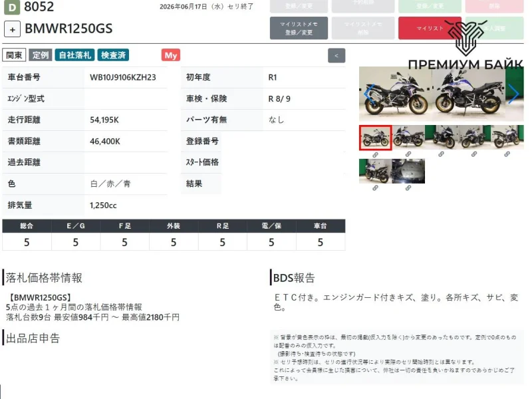Click link icon under first thumbnail

(x=375, y=155)
